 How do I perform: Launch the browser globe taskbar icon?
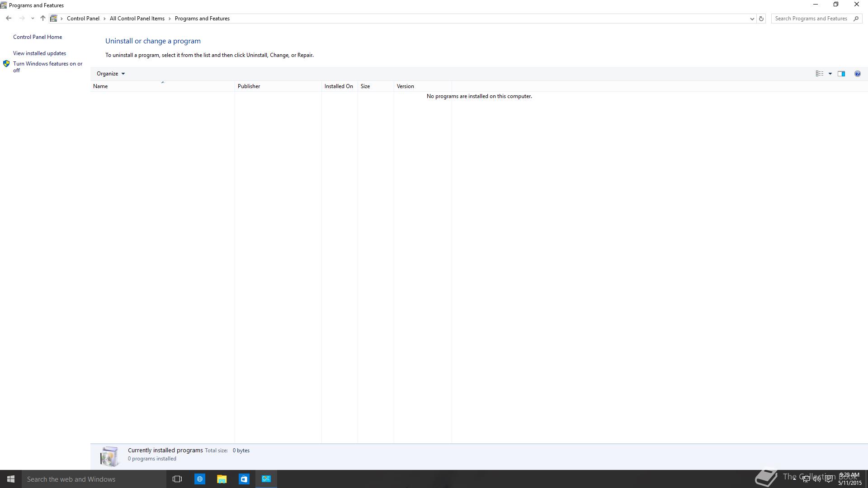click(199, 479)
